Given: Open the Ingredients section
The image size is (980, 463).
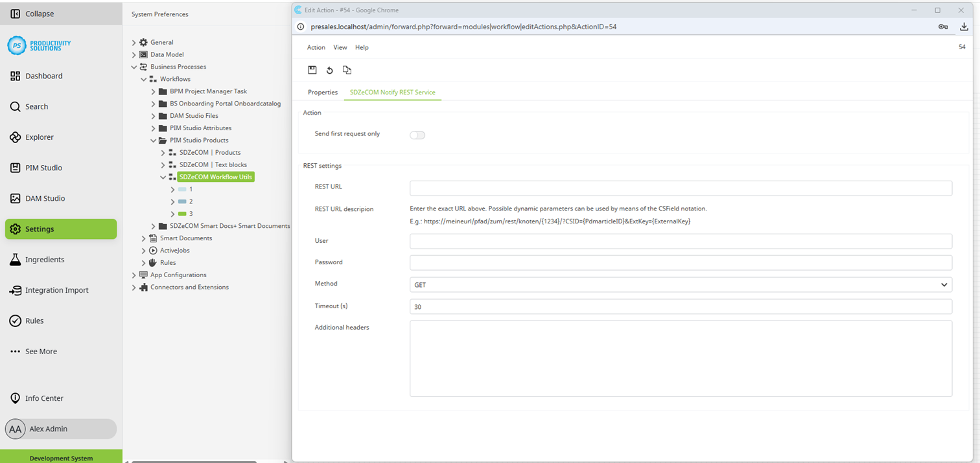Looking at the screenshot, I should (43, 259).
